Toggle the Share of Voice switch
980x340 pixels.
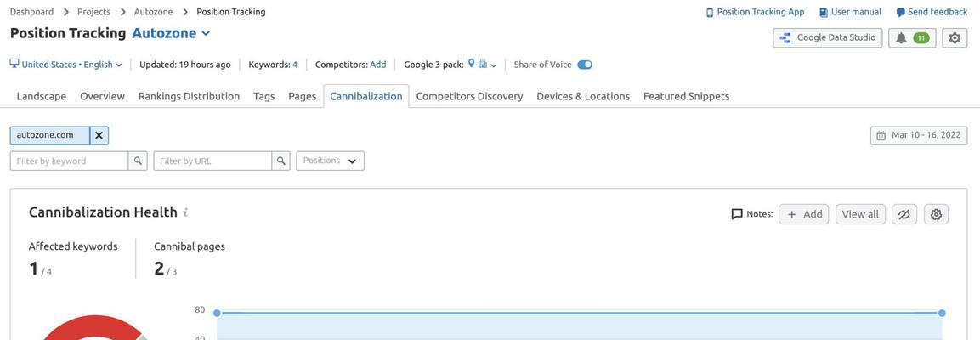click(x=585, y=65)
